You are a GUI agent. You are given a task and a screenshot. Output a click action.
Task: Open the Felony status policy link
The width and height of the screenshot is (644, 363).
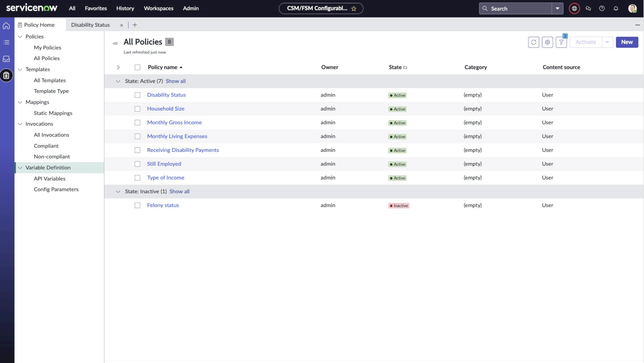(x=163, y=205)
